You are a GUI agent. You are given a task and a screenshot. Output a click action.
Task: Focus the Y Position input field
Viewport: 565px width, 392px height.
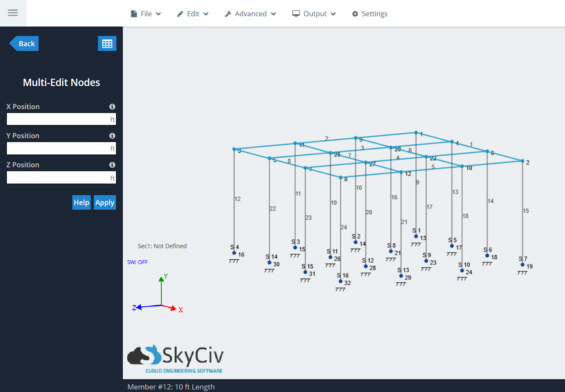click(61, 148)
